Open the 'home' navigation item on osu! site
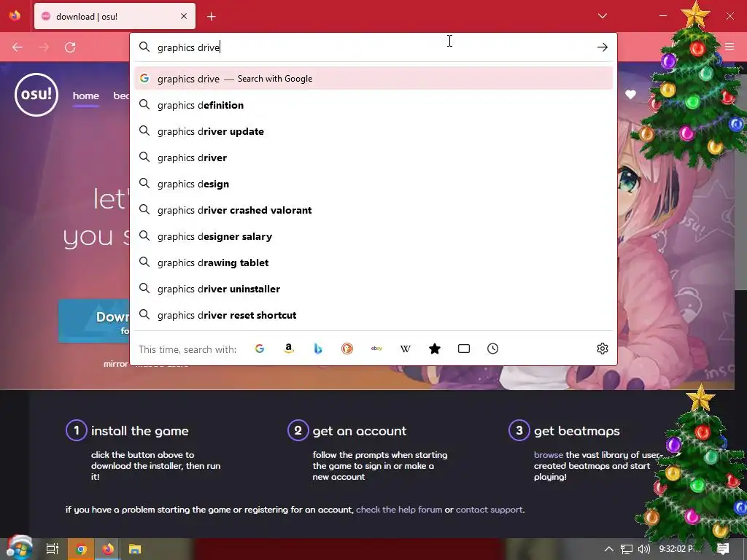The height and width of the screenshot is (560, 747). 86,96
